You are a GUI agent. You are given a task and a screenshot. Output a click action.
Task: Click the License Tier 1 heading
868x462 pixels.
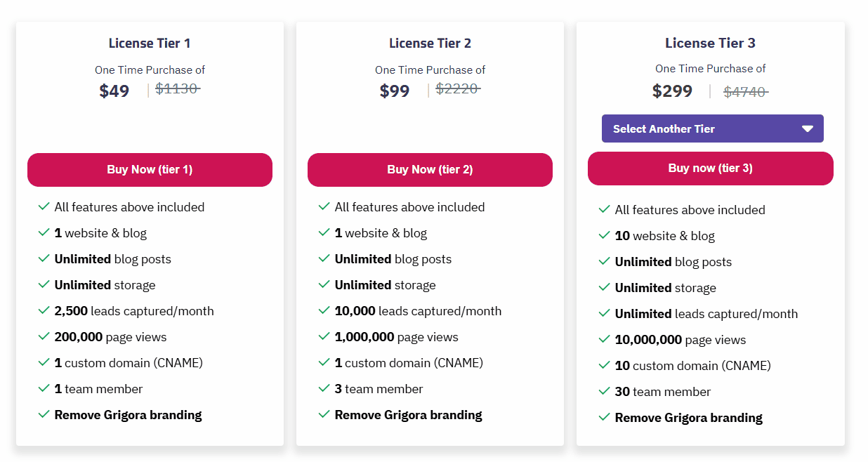pos(150,44)
